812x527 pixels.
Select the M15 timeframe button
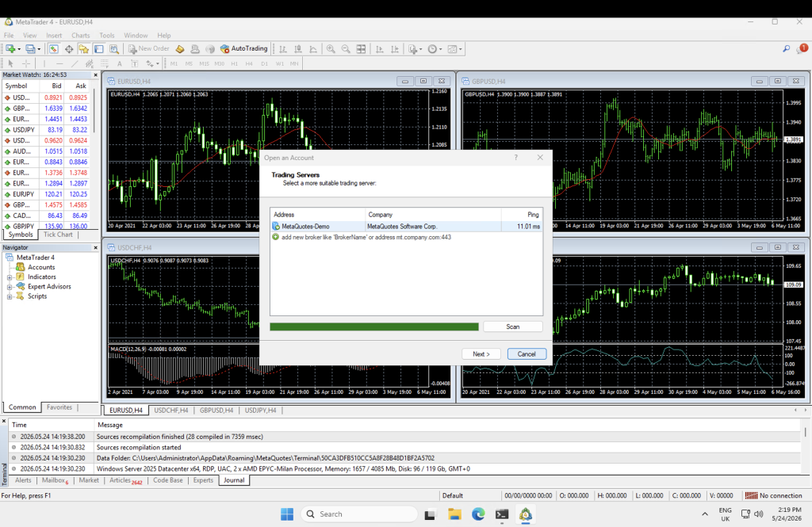click(x=204, y=63)
